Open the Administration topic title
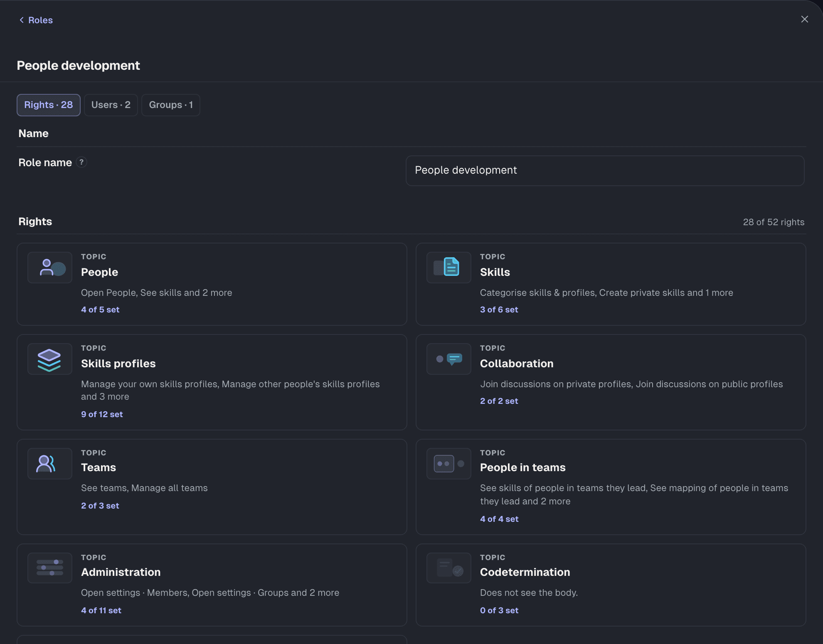Screen dimensions: 823x644 pyautogui.click(x=121, y=572)
